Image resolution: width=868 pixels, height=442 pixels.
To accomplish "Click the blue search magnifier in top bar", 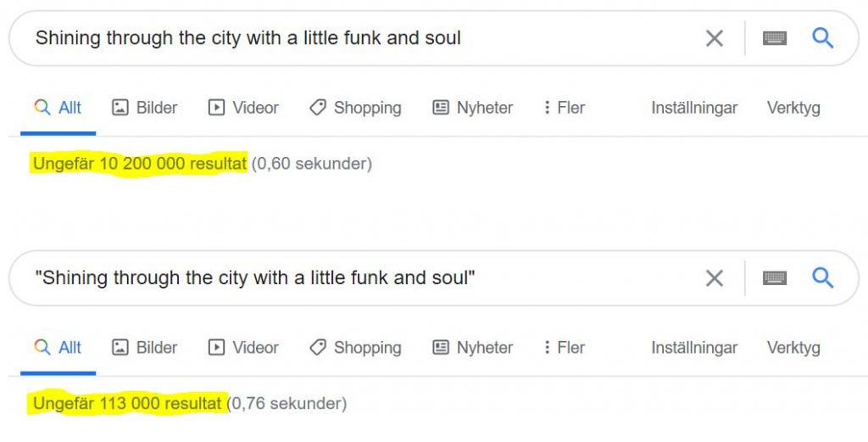I will tap(822, 38).
